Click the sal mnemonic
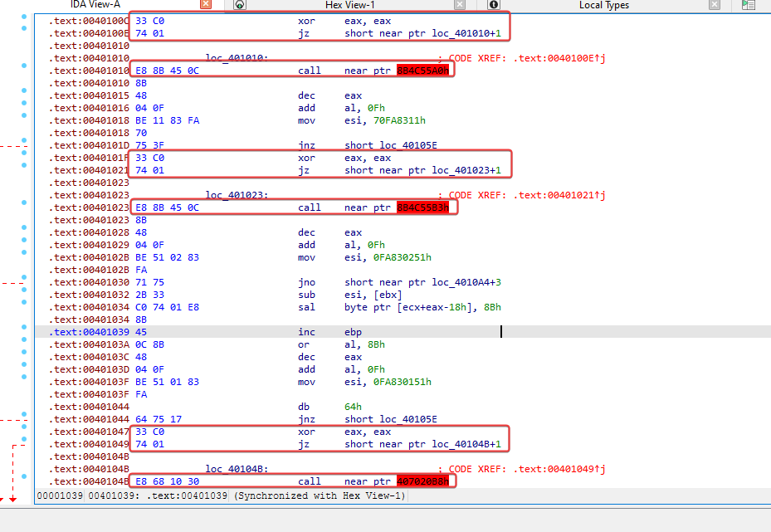The image size is (771, 532). [x=306, y=307]
